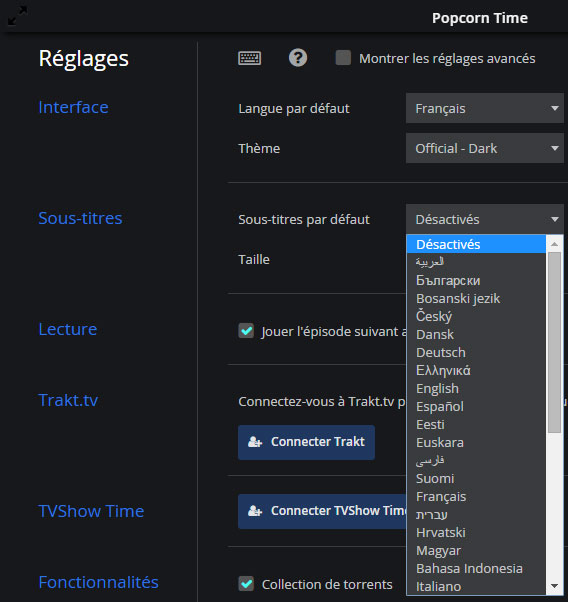The width and height of the screenshot is (568, 602).
Task: Click the Interface section heading
Action: coord(73,107)
